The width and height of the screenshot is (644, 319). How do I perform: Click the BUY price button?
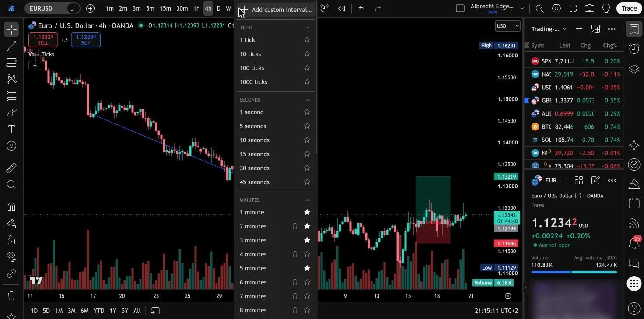click(86, 40)
